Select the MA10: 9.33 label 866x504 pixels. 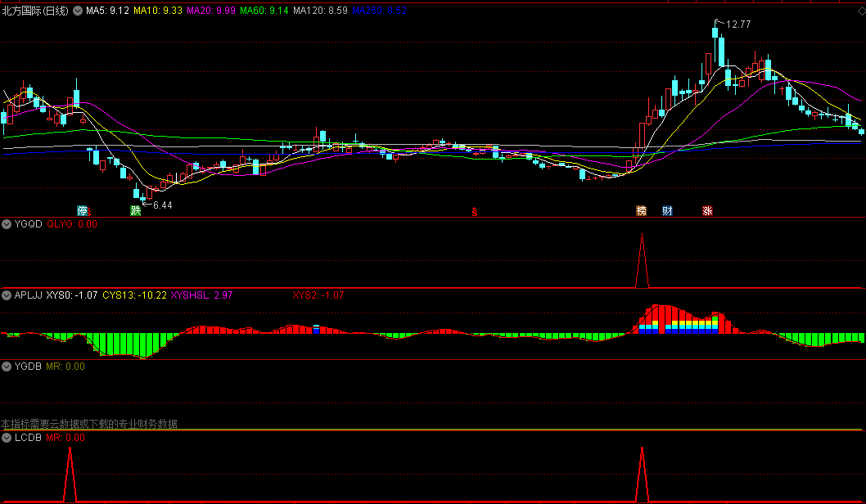pos(157,11)
